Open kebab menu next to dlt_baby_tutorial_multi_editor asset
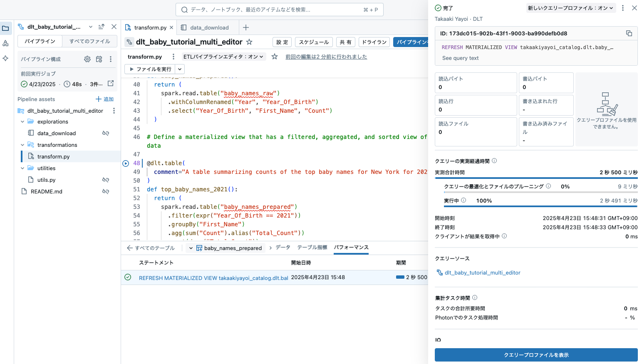Screen dimensions: 642x364 point(114,111)
